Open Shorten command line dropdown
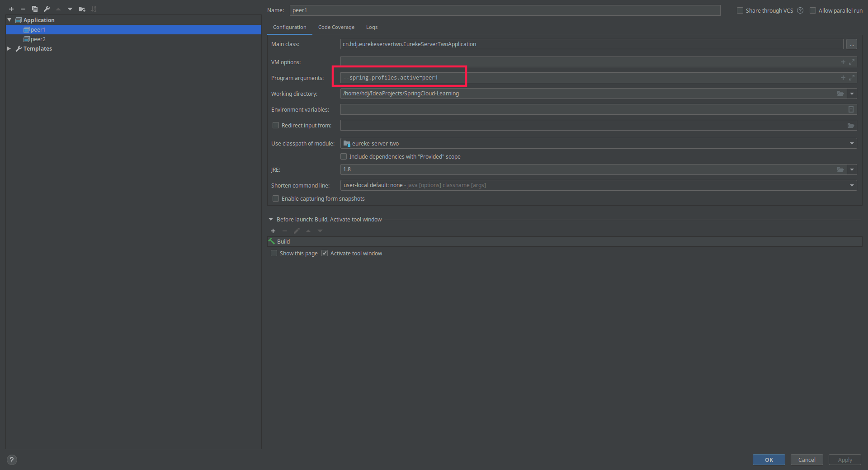This screenshot has width=868, height=470. (852, 185)
